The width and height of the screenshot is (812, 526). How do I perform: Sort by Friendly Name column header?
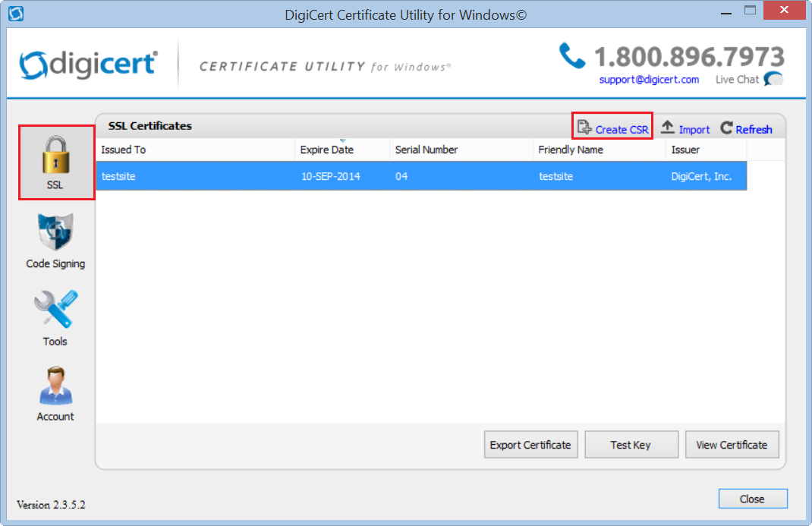click(599, 150)
